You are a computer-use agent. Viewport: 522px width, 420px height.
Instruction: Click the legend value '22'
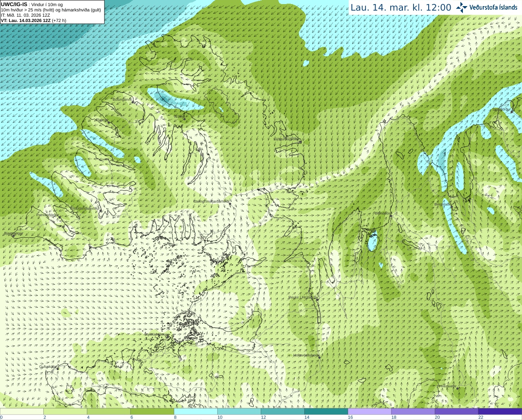click(481, 417)
